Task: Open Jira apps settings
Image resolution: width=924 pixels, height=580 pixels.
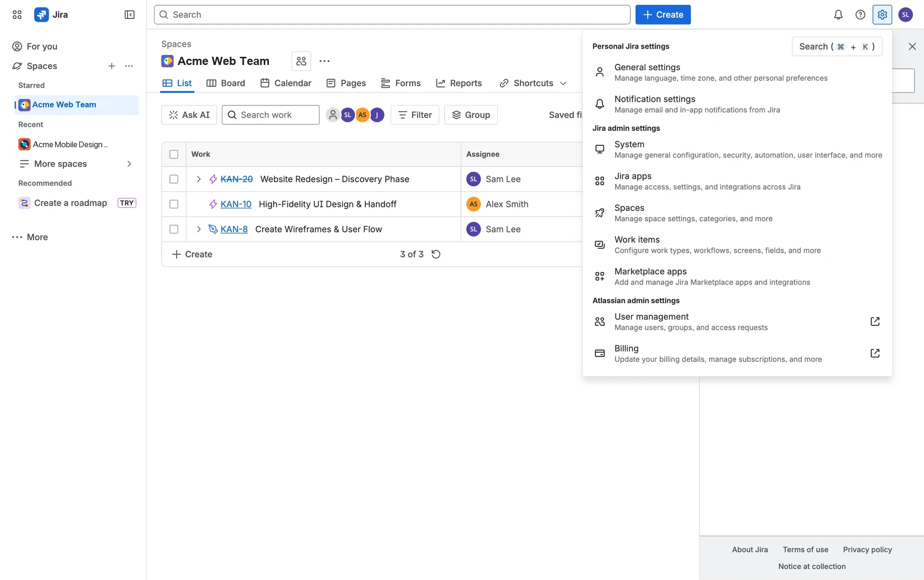Action: pos(737,181)
